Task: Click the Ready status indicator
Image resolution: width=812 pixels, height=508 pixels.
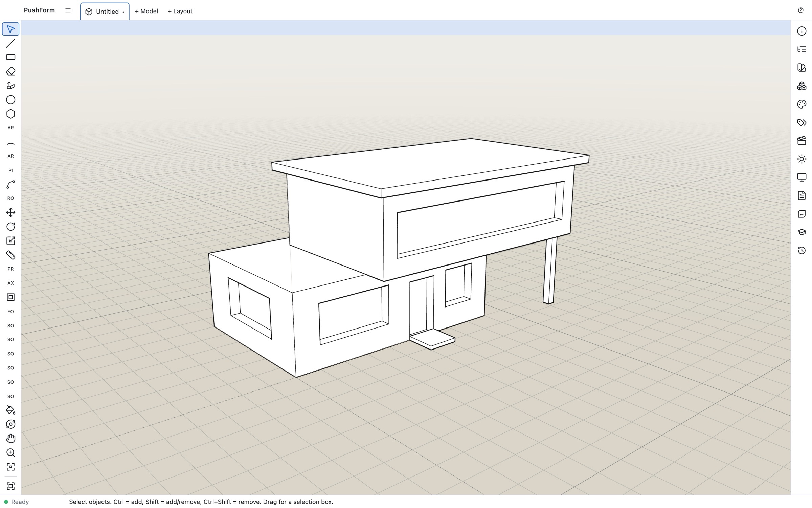Action: coord(16,502)
